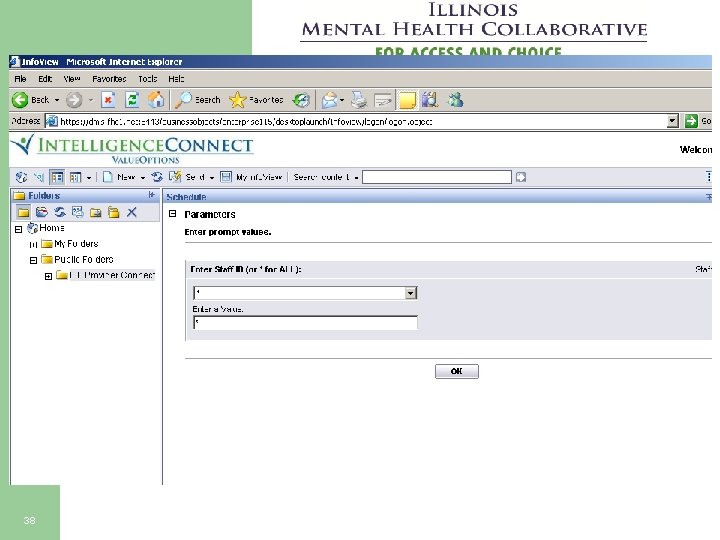
Task: Click the details panel layout icon
Action: click(75, 177)
